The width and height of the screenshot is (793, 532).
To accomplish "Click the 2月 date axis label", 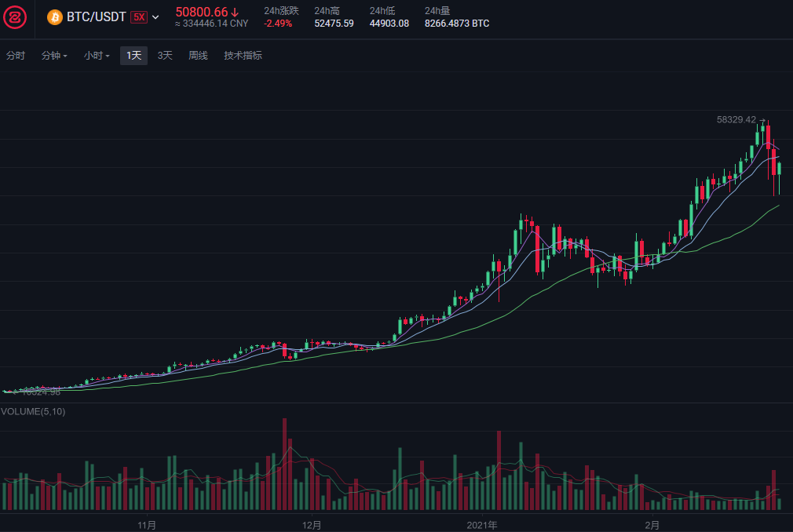I will 652,526.
